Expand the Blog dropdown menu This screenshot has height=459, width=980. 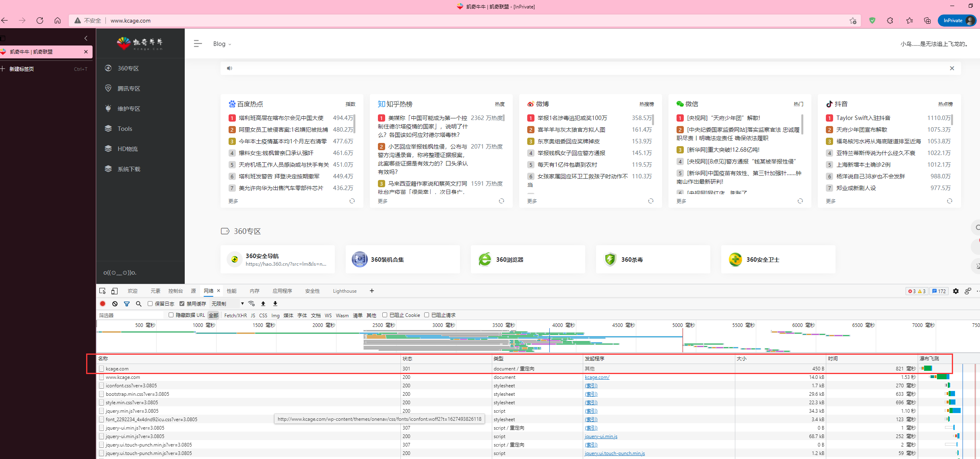(x=222, y=44)
